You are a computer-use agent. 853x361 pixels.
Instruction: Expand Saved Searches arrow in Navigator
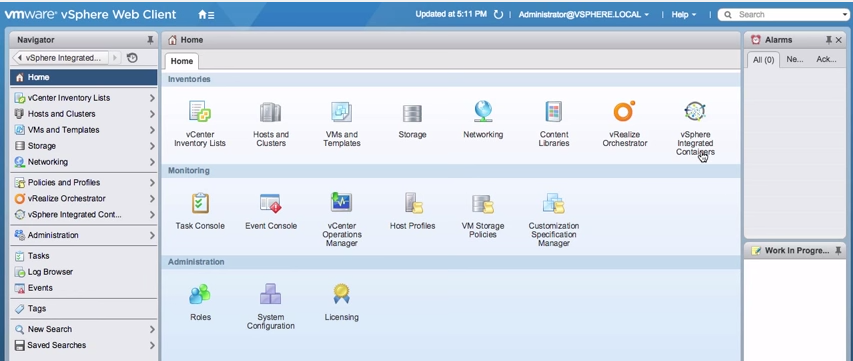pos(152,345)
